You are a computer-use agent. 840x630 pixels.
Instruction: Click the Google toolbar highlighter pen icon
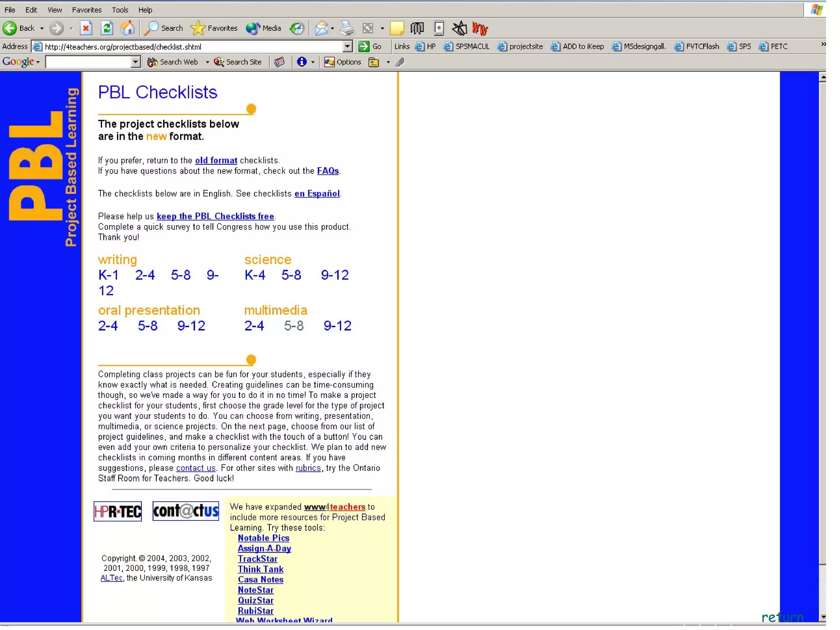[x=400, y=62]
